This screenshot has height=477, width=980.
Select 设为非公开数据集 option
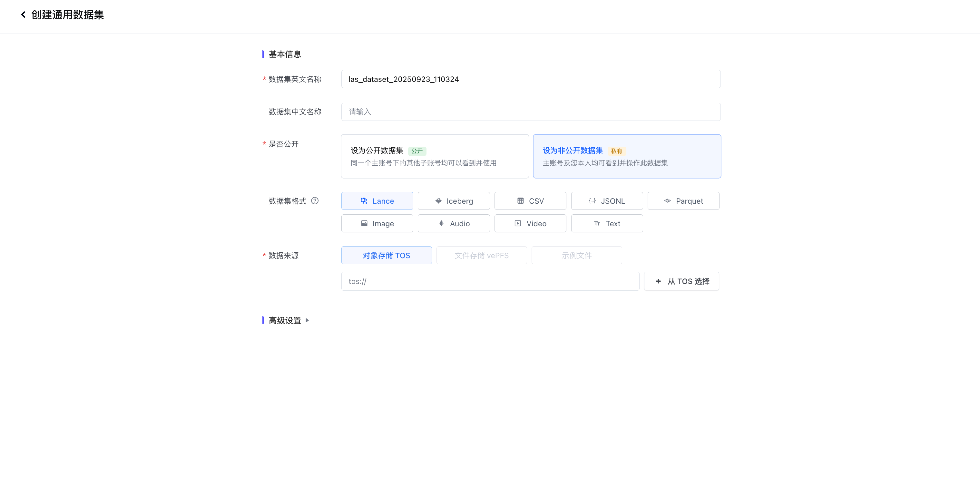coord(627,156)
